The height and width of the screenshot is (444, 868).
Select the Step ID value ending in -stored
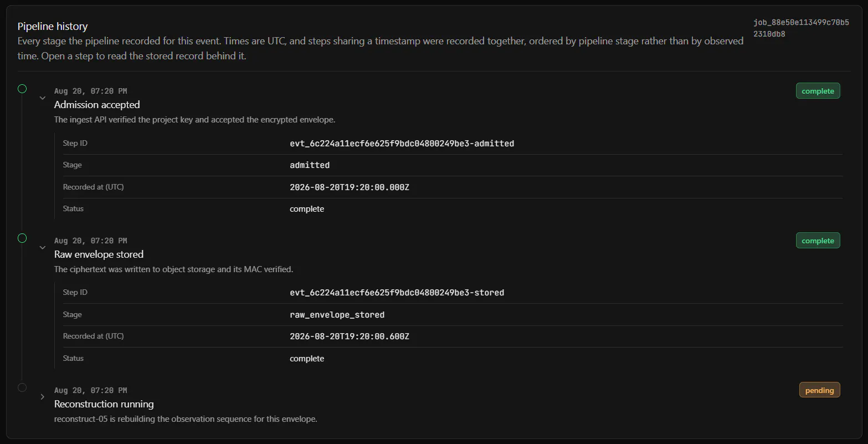(397, 293)
